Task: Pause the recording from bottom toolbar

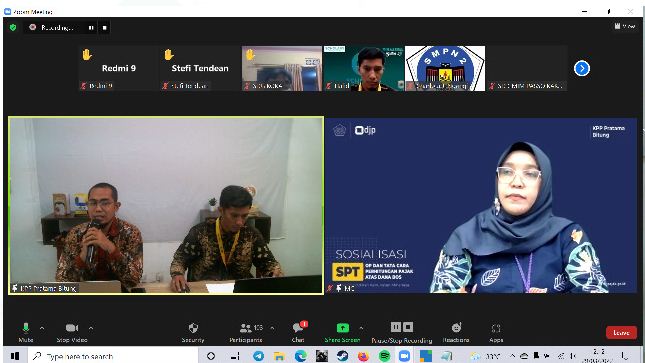Action: coord(395,327)
